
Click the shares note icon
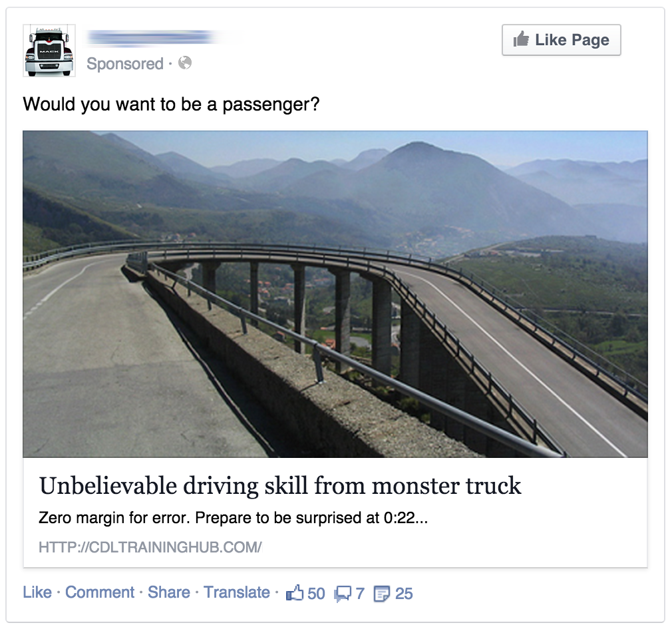pos(382,594)
